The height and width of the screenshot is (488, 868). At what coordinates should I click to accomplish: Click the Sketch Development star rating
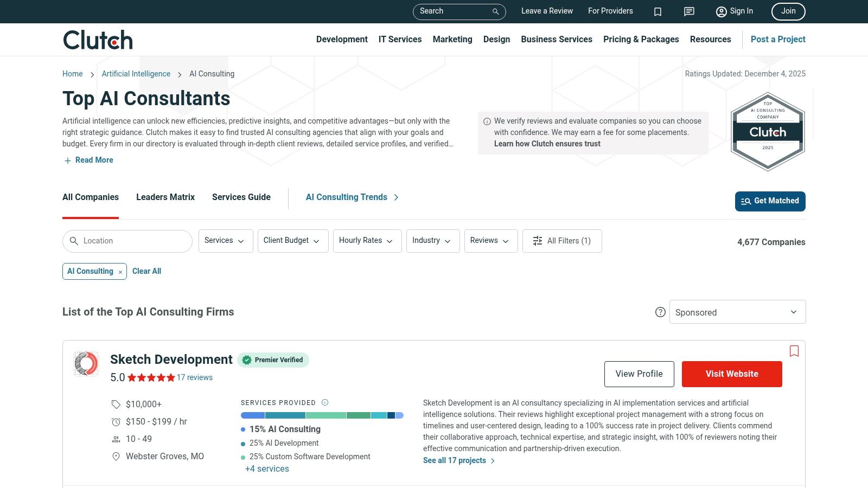tap(151, 377)
